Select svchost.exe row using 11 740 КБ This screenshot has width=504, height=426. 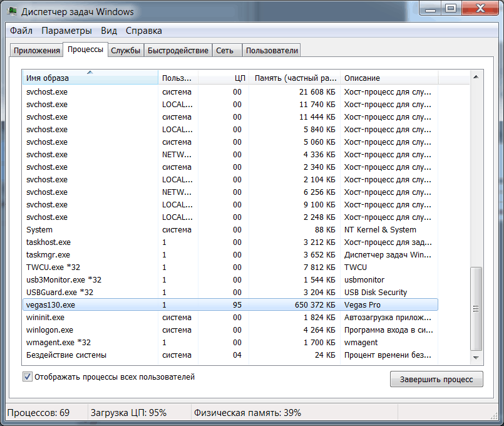coord(230,104)
